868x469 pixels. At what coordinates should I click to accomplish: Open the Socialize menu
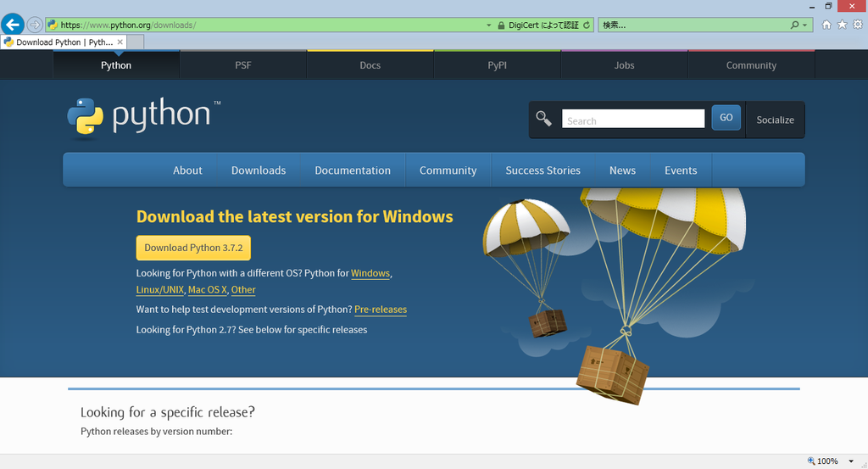coord(775,120)
